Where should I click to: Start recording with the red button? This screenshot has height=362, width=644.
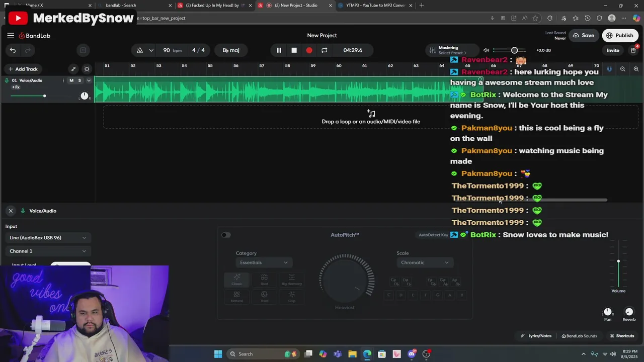(309, 50)
